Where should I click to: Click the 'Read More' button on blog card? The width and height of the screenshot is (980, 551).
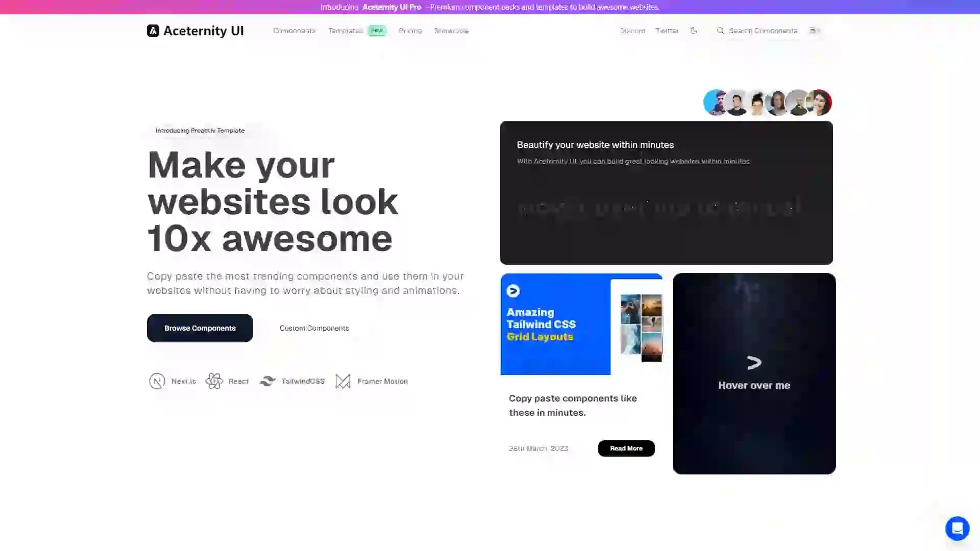click(x=625, y=448)
